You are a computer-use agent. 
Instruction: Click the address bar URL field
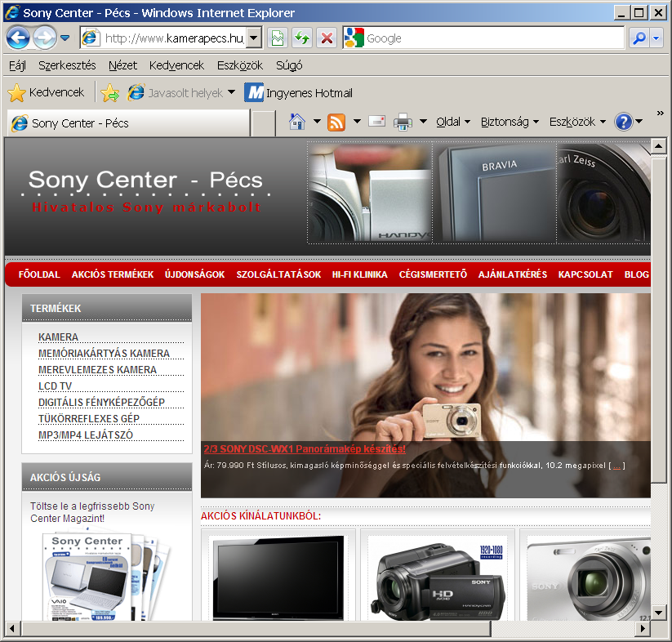[164, 38]
